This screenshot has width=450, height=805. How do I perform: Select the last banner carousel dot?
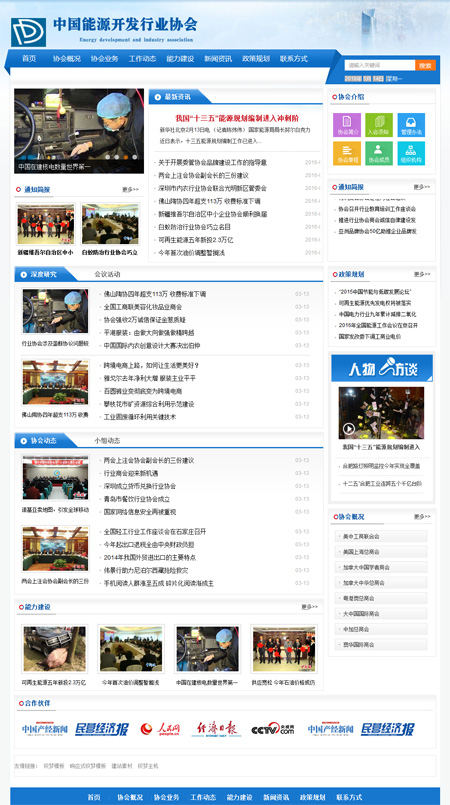tap(135, 157)
